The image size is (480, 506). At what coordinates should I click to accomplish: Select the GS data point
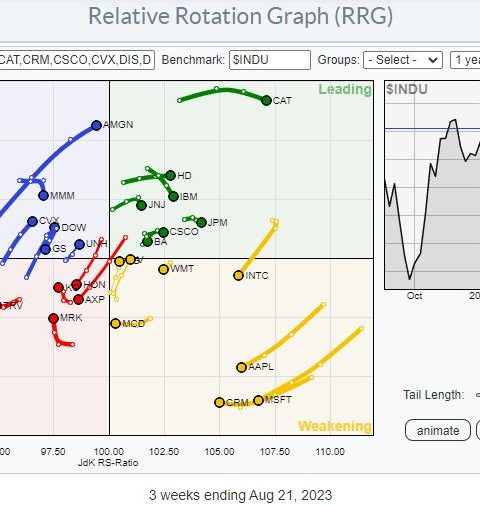45,249
